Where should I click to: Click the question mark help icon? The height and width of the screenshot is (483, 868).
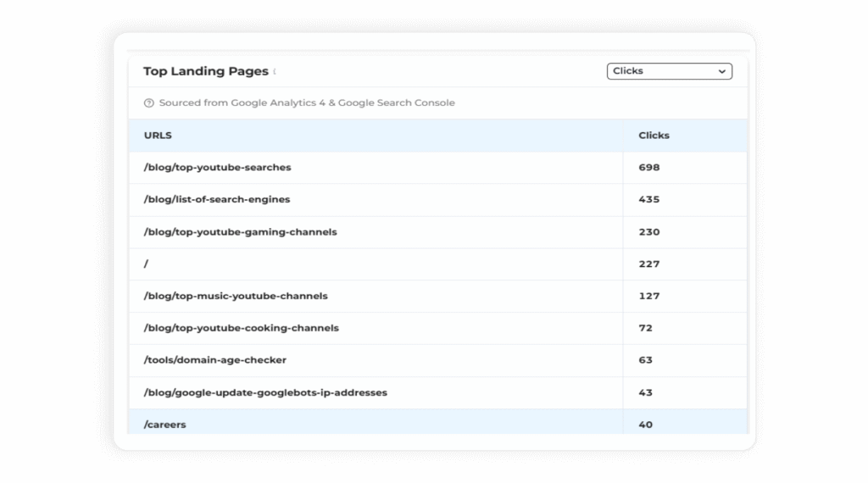pyautogui.click(x=149, y=103)
